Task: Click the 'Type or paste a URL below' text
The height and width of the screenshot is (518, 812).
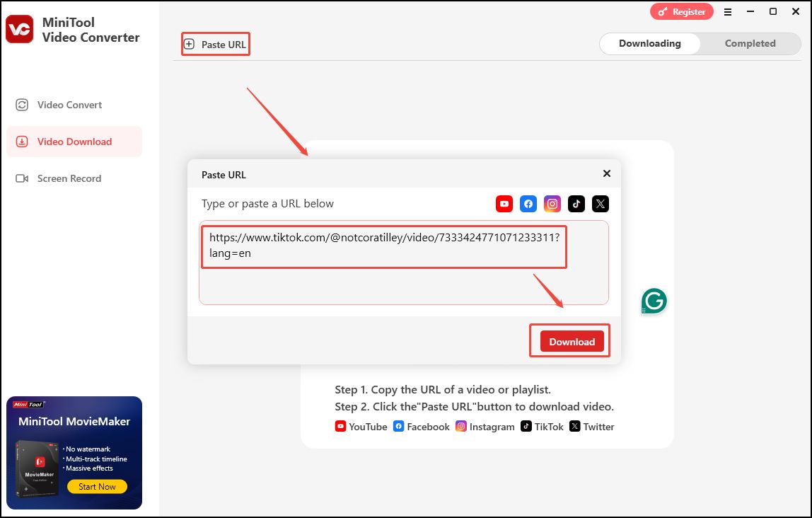Action: pyautogui.click(x=268, y=204)
